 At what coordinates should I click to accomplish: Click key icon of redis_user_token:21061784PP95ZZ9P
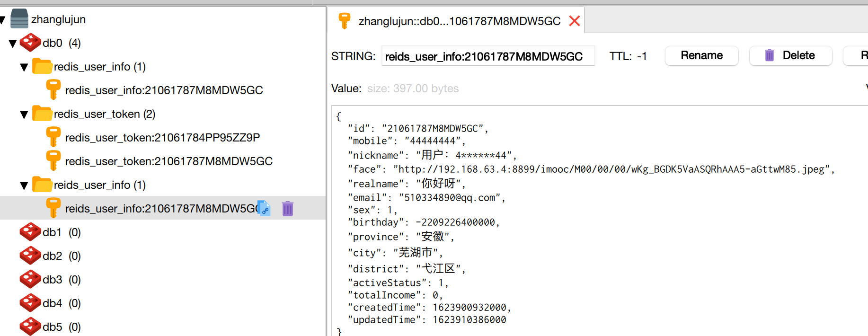pos(53,137)
